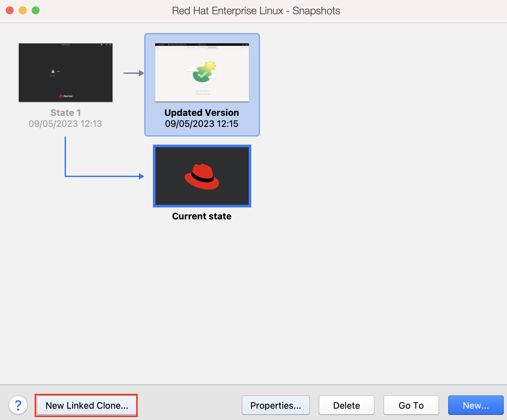Screen dimensions: 507x420
Task: Select the Current state label
Action: pos(202,216)
